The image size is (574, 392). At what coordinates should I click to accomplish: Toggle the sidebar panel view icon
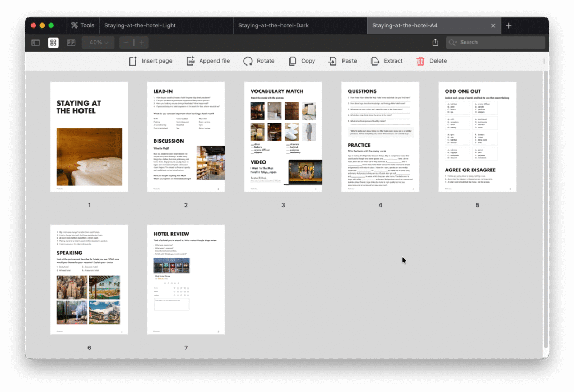coord(35,43)
